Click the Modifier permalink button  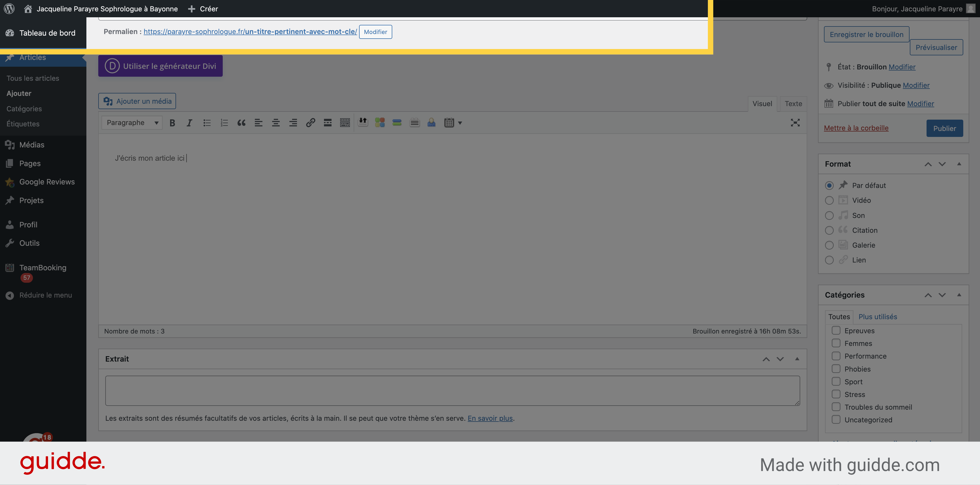(376, 31)
